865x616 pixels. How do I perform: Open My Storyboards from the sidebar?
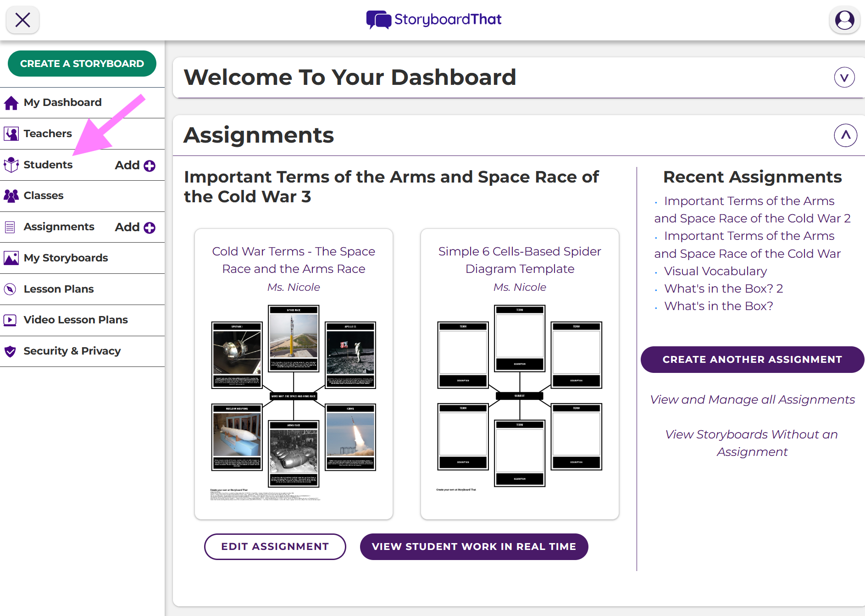pyautogui.click(x=66, y=258)
